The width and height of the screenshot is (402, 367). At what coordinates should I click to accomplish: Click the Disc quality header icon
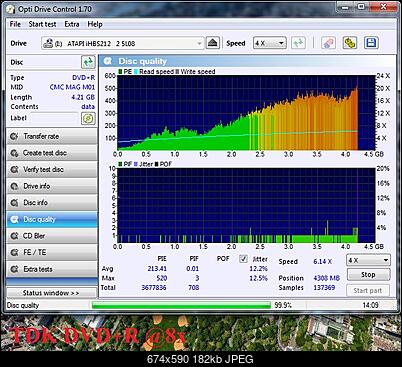pos(108,61)
